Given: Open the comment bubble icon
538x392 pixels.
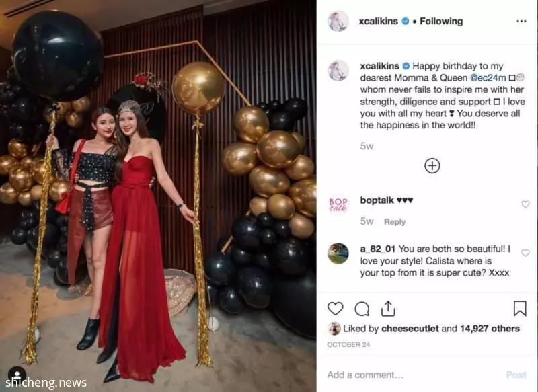Looking at the screenshot, I should click(362, 309).
